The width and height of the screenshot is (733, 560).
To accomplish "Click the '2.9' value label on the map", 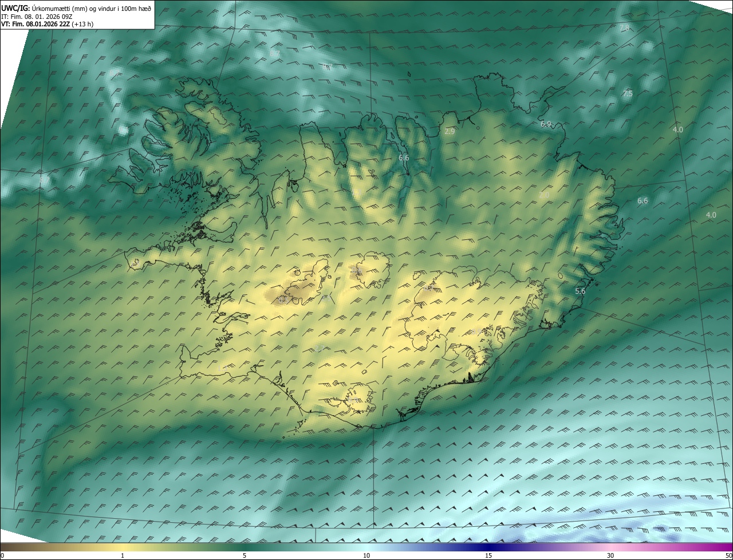I will tap(450, 131).
